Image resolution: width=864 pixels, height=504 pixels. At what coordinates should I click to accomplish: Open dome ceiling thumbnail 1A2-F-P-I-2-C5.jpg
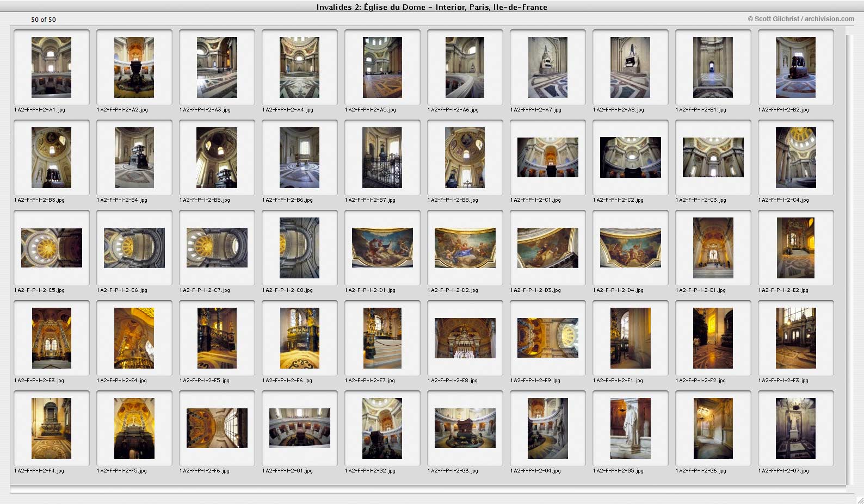(x=52, y=248)
